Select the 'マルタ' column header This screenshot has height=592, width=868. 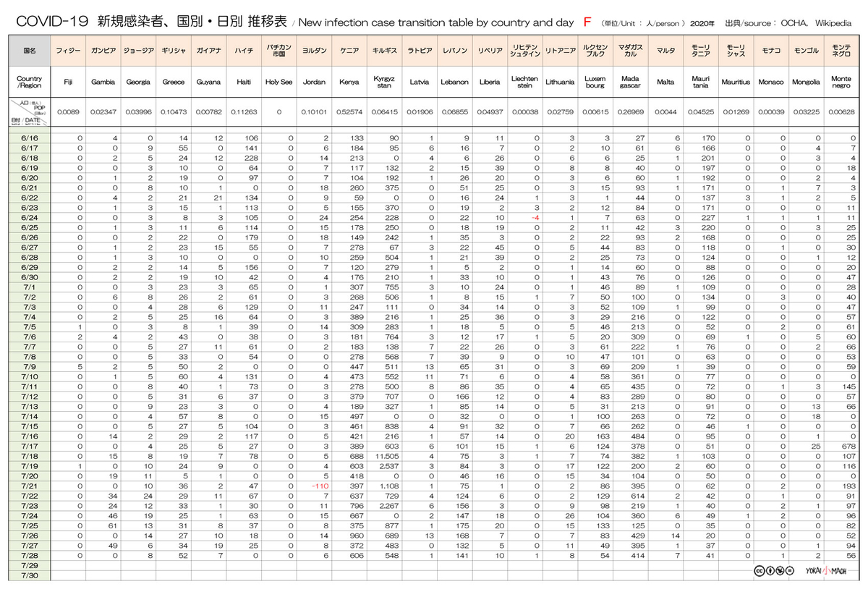[665, 52]
